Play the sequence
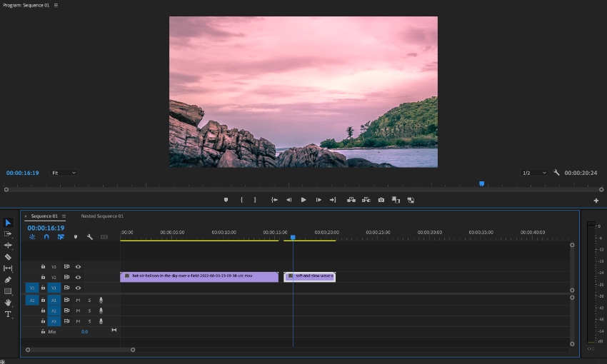The image size is (607, 364). coord(303,200)
